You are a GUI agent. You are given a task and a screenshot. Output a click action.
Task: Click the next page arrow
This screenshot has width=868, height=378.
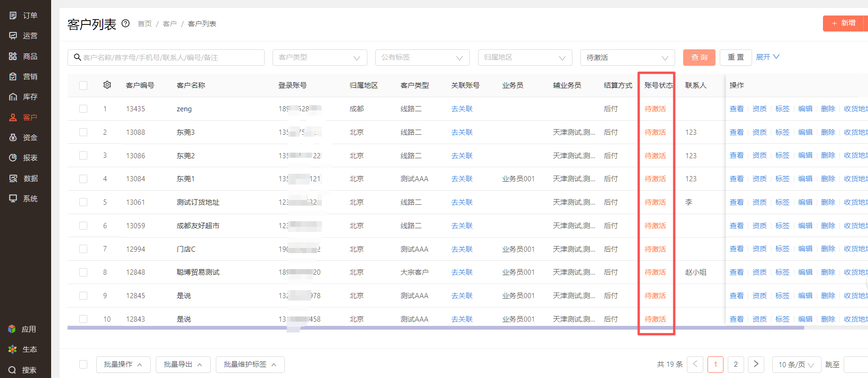[x=756, y=364]
